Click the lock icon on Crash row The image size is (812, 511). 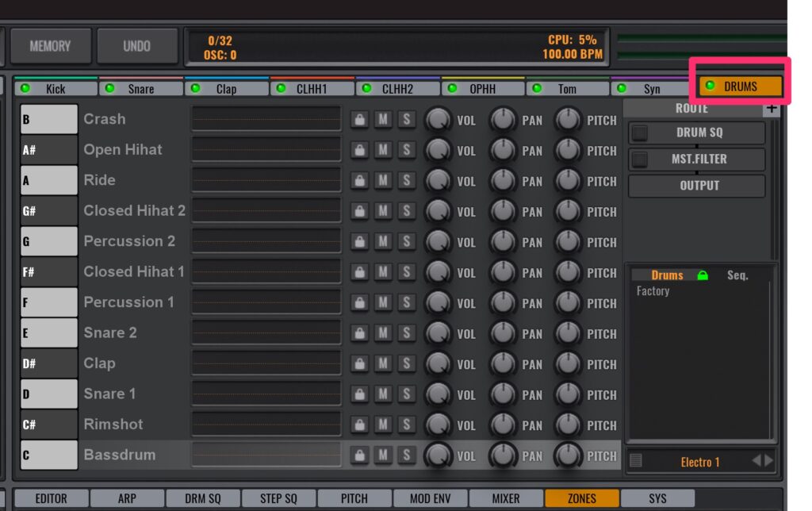(x=360, y=120)
